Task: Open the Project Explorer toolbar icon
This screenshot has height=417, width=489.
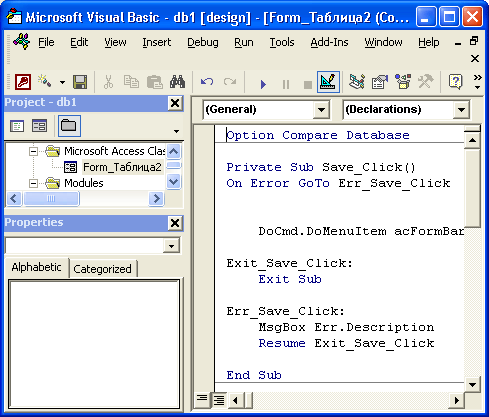Action: pos(357,82)
